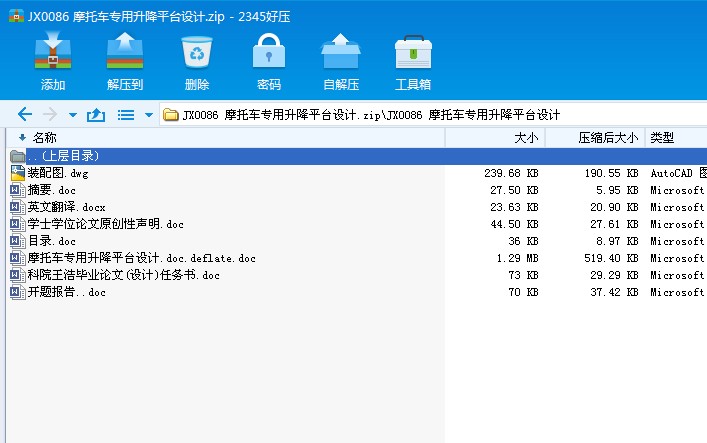The width and height of the screenshot is (707, 443).
Task: Select file 摘要.doc
Action: pyautogui.click(x=51, y=190)
